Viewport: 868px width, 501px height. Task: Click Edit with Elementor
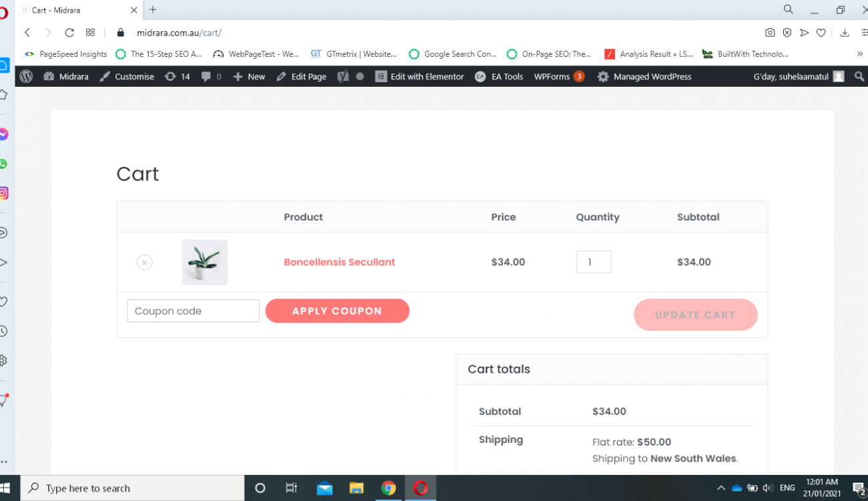pos(419,77)
